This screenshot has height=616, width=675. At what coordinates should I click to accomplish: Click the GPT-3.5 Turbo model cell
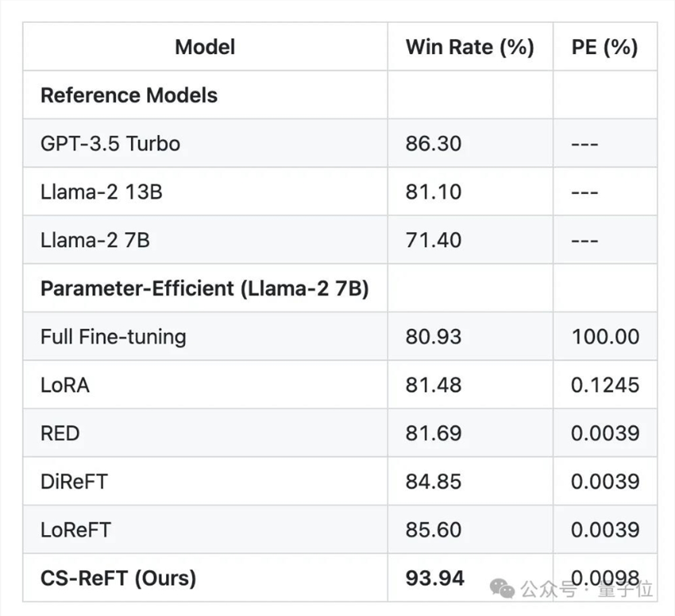(x=110, y=143)
